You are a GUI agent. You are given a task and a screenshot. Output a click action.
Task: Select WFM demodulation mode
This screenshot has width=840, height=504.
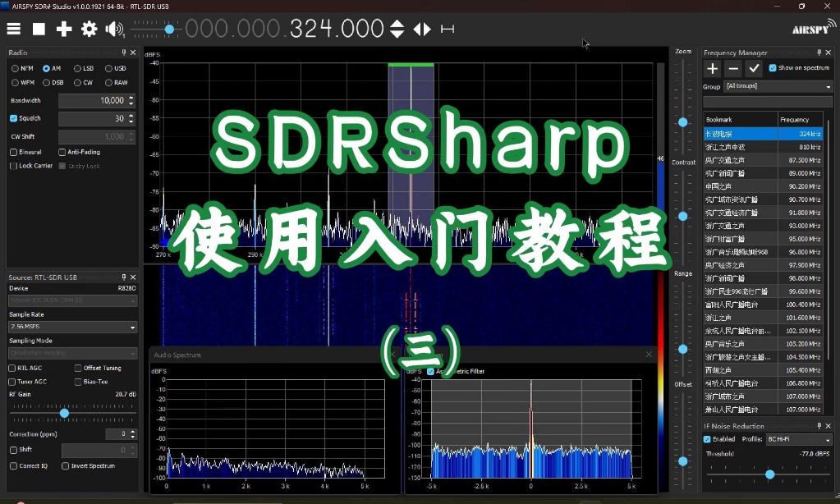tap(15, 82)
